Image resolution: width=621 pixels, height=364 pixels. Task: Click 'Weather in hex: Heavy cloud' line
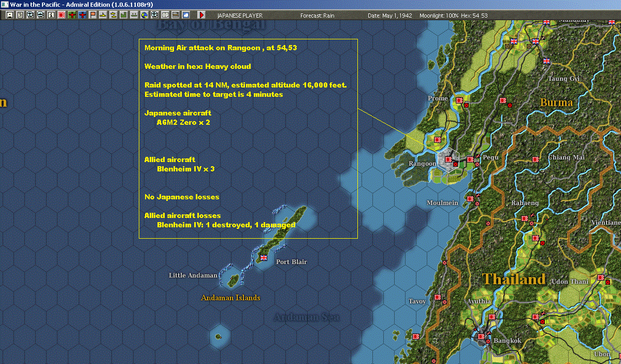pos(198,66)
